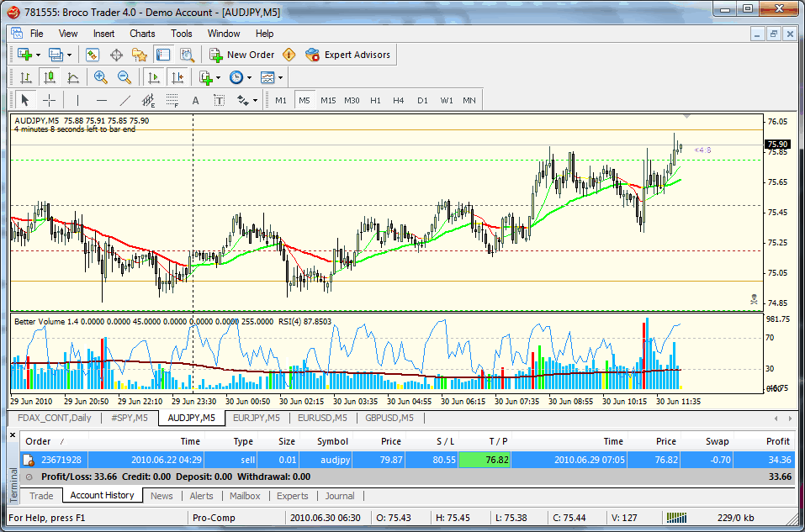Screen dimensions: 805x532
Task: Click the green T/P cell 76.82
Action: click(x=484, y=460)
